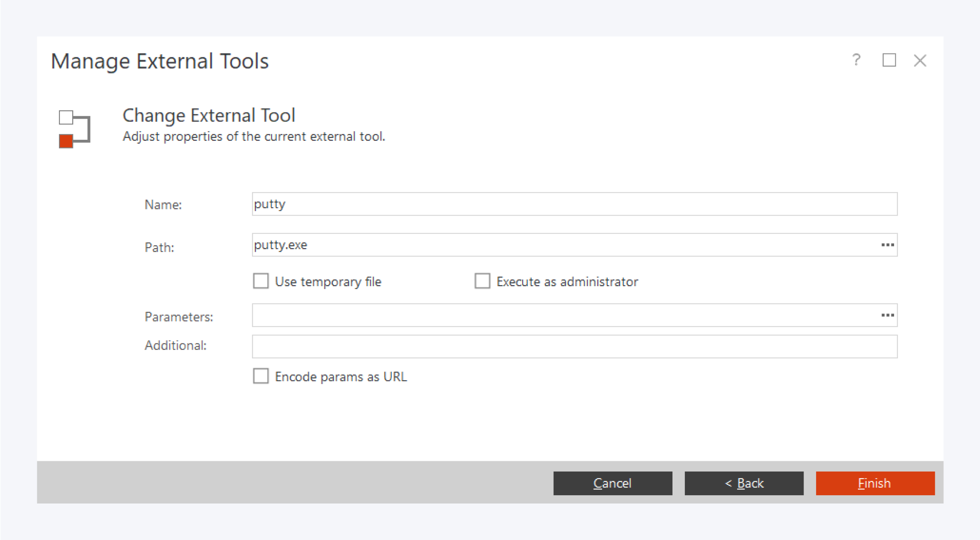Image resolution: width=980 pixels, height=540 pixels.
Task: Close the Manage External Tools dialog
Action: coord(920,61)
